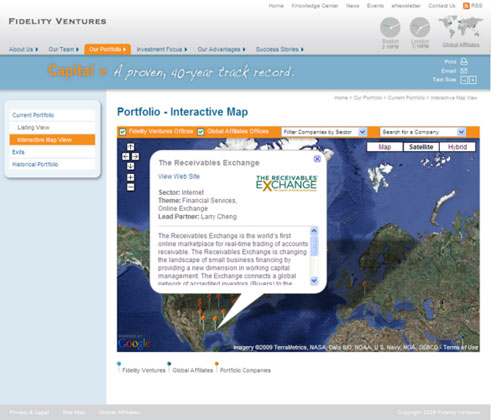Open the RSS feed icon
The width and height of the screenshot is (491, 420).
(x=466, y=6)
